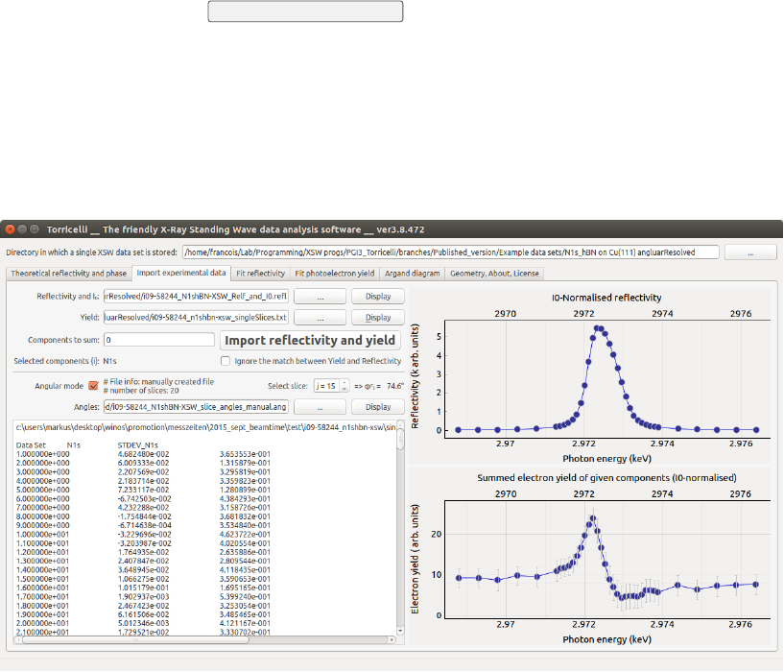Minimize the Torricelli window
The image size is (784, 672).
point(22,229)
